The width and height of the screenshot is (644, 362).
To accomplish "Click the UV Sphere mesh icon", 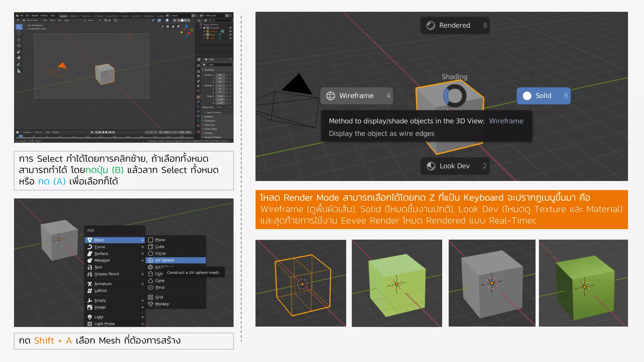I will pos(151,260).
